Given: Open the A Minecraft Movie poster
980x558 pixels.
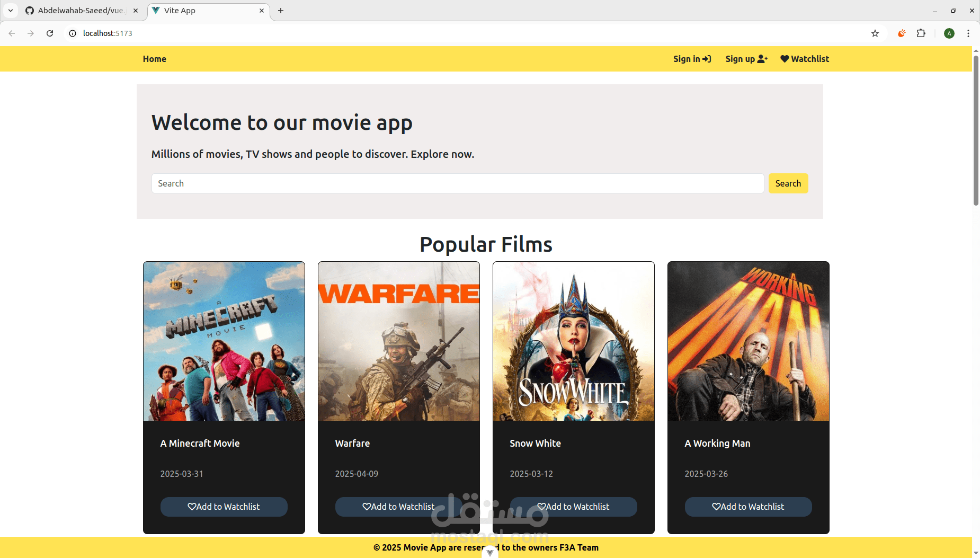Looking at the screenshot, I should coord(224,341).
